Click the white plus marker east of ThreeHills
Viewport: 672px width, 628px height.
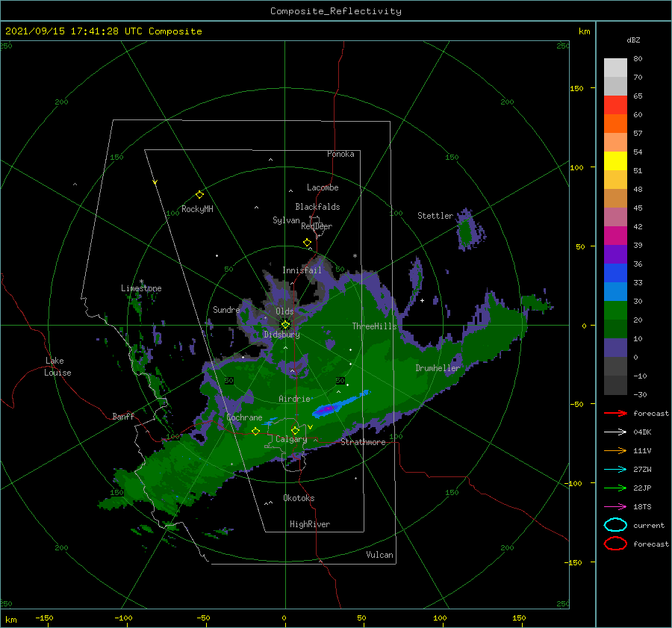click(422, 300)
